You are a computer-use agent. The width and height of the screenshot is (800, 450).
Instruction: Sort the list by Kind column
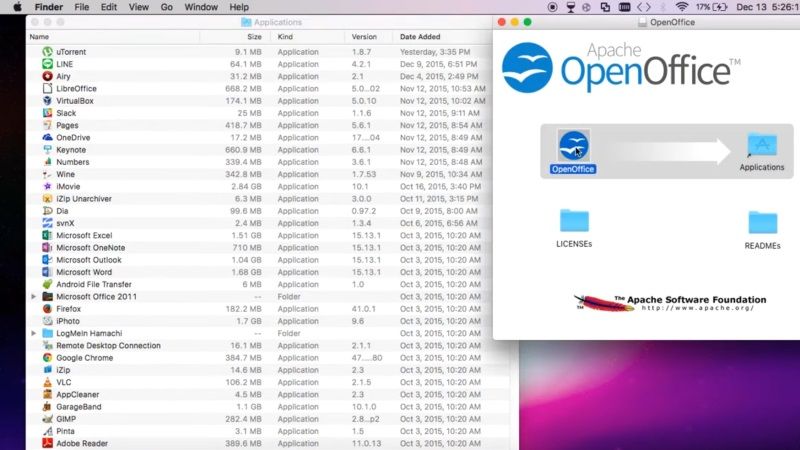tap(308, 37)
